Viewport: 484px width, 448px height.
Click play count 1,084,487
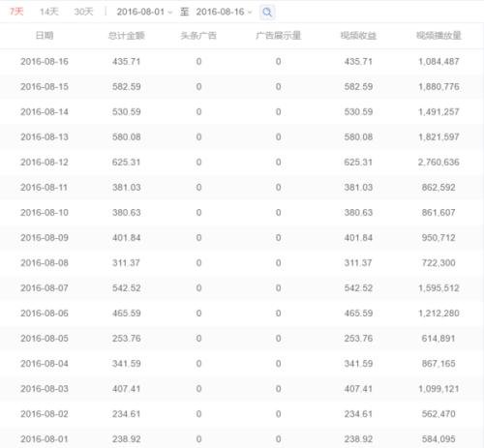(439, 62)
